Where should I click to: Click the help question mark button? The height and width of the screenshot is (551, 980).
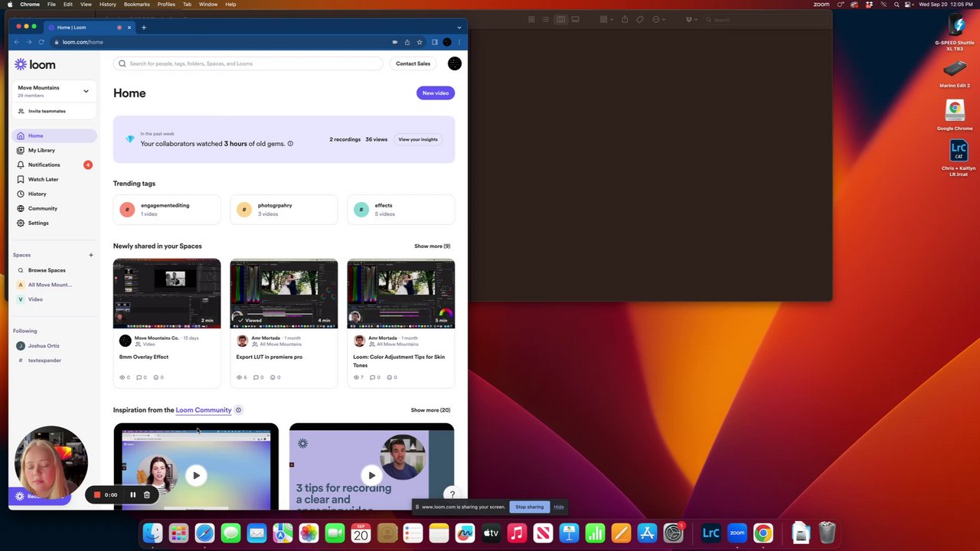[452, 494]
